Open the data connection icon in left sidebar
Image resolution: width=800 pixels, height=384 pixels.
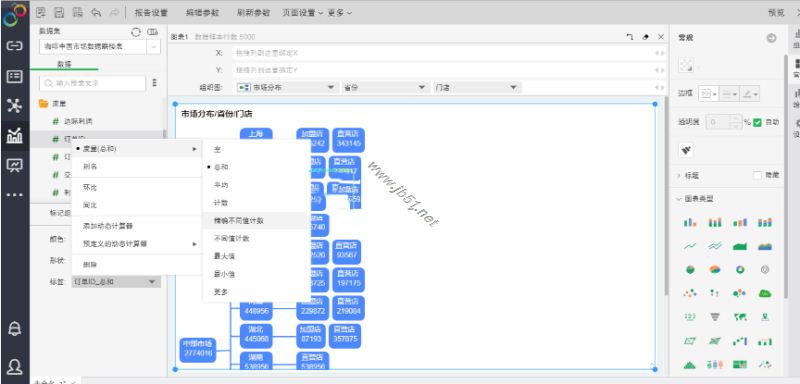pyautogui.click(x=14, y=46)
